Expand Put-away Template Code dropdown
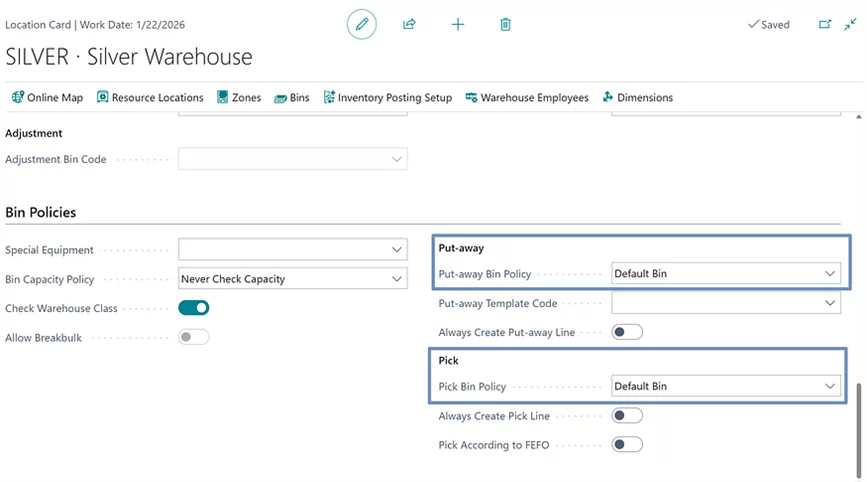This screenshot has width=867, height=482. click(830, 303)
